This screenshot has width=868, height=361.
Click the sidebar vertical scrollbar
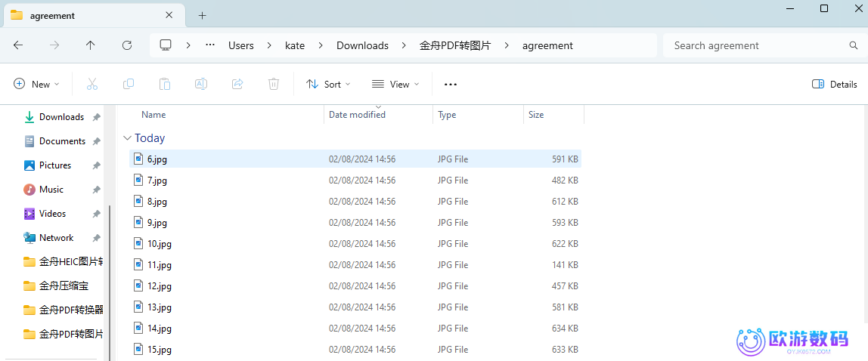(110, 282)
